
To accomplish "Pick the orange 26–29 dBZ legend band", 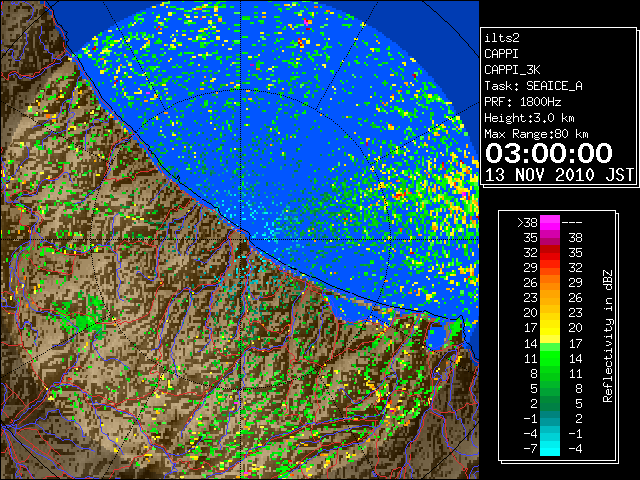I will (550, 282).
